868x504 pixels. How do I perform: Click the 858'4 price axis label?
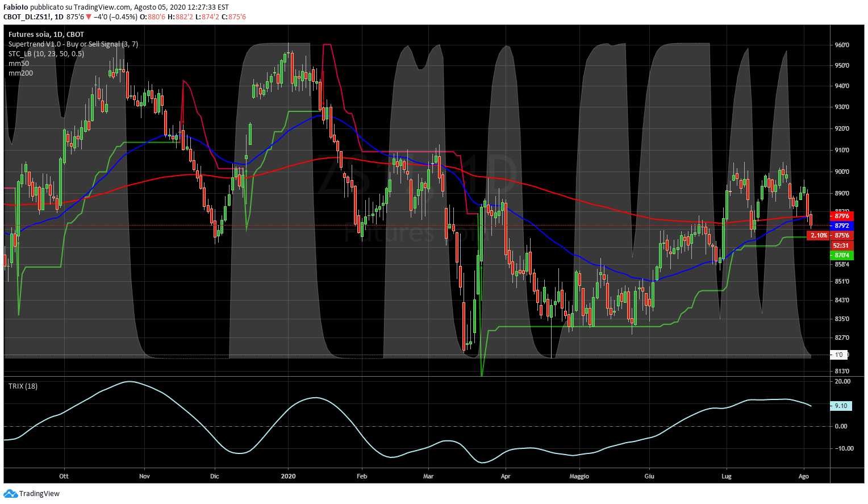[842, 265]
